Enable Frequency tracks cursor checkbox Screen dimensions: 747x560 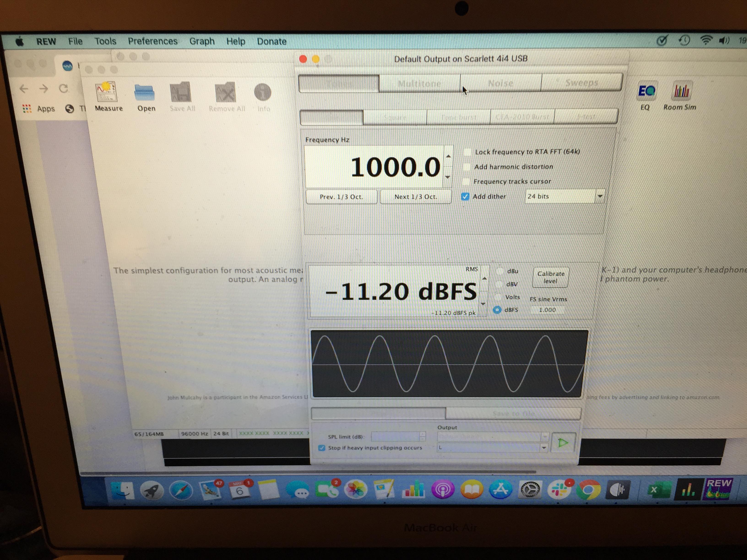pyautogui.click(x=466, y=182)
